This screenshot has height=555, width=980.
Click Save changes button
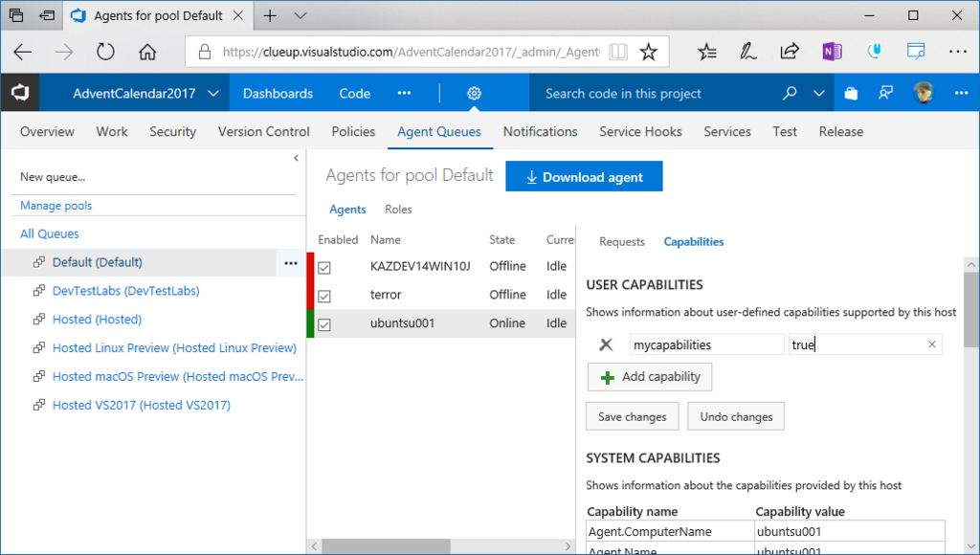tap(632, 417)
